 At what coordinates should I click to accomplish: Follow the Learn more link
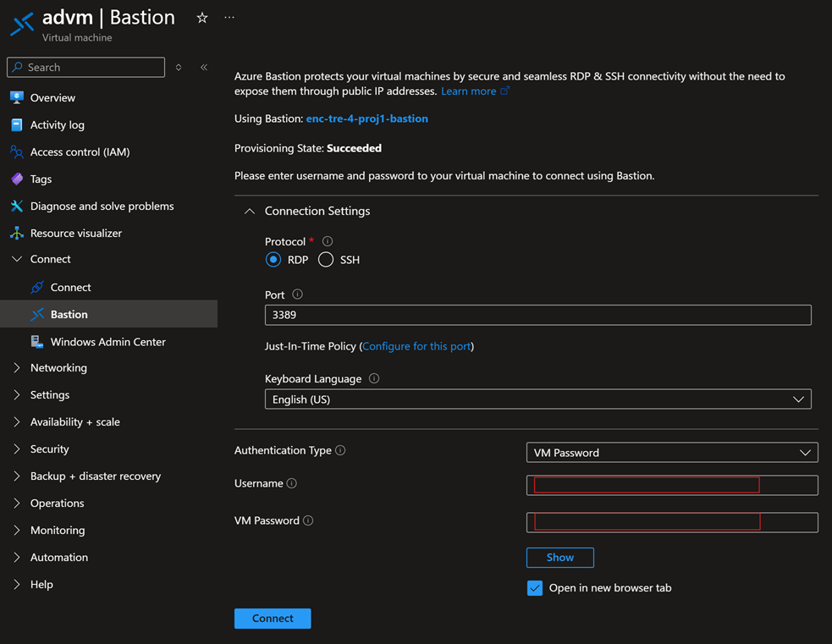tap(469, 91)
